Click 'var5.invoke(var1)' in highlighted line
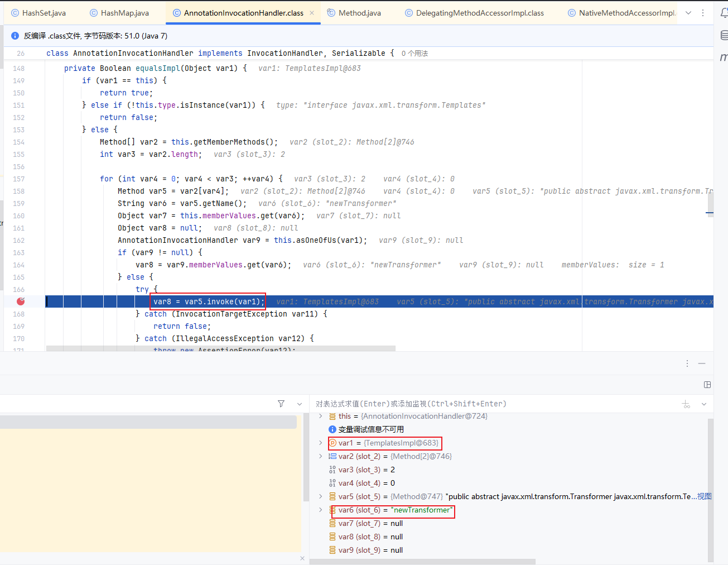Screen dimensions: 728x565 point(223,301)
